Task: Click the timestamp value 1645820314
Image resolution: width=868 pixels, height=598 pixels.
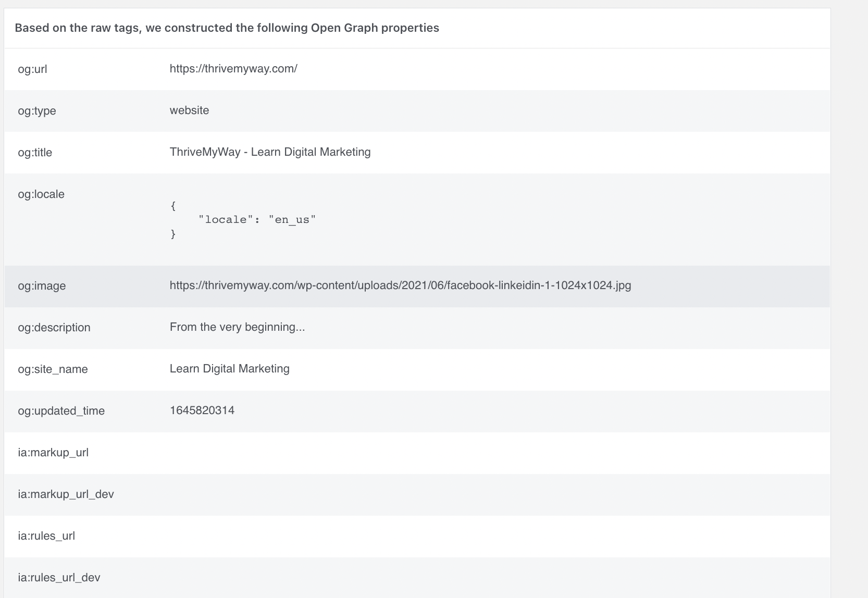Action: click(x=202, y=410)
